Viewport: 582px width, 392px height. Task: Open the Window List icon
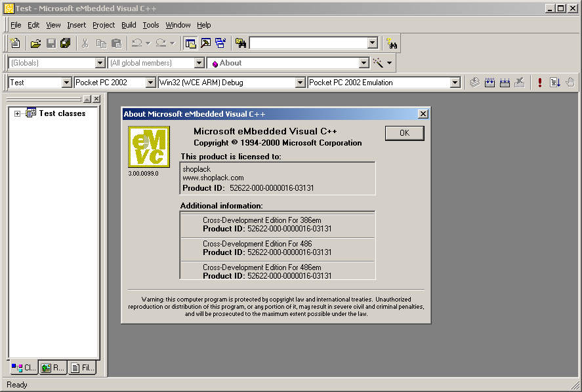tap(221, 43)
